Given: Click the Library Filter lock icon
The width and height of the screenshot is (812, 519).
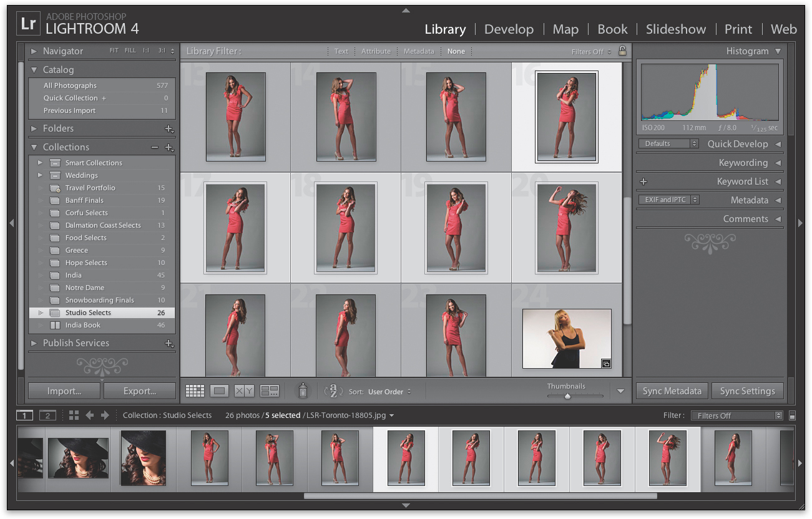Looking at the screenshot, I should point(622,51).
